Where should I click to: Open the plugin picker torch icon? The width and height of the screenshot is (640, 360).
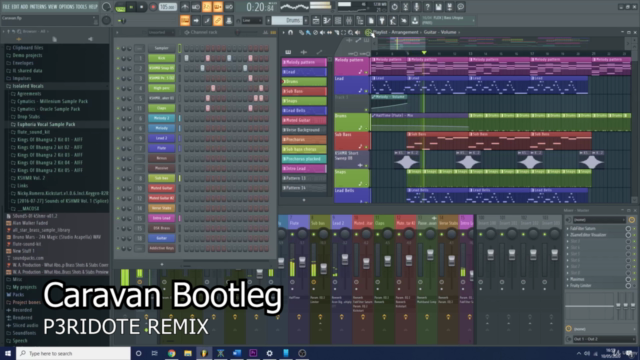pyautogui.click(x=382, y=20)
